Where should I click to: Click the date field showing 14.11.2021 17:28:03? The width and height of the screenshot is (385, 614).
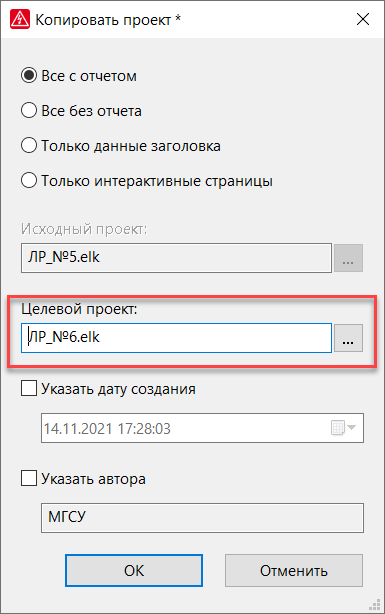click(x=202, y=428)
